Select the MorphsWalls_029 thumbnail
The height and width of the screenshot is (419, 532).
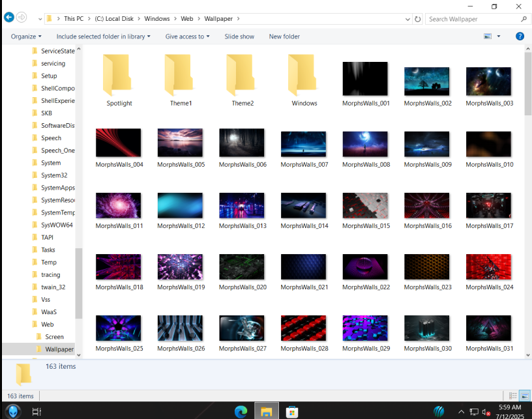[x=365, y=328]
